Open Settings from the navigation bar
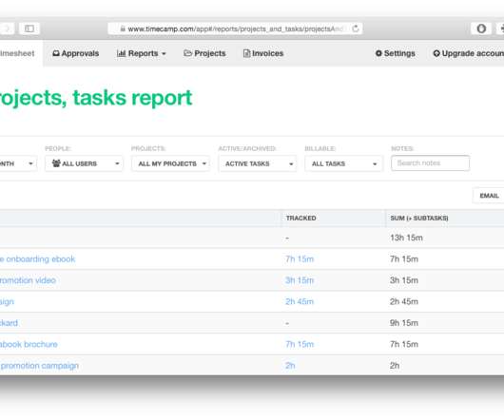This screenshot has height=420, width=504. (395, 53)
